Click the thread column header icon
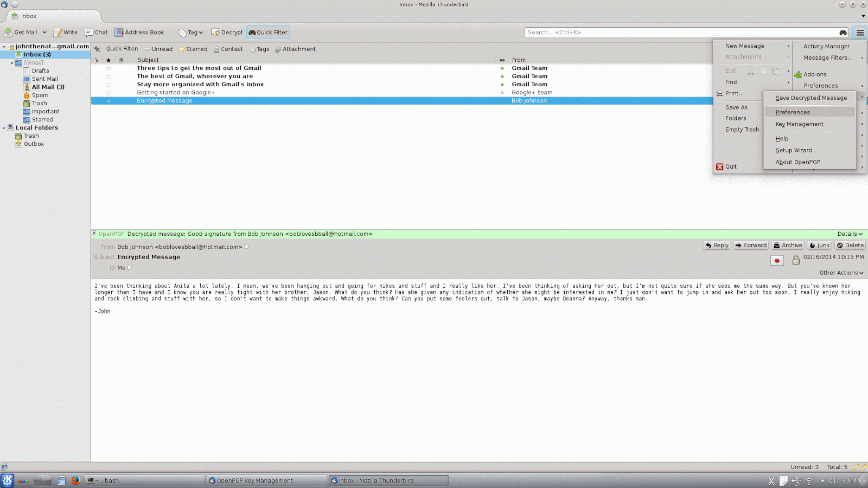 click(x=97, y=60)
